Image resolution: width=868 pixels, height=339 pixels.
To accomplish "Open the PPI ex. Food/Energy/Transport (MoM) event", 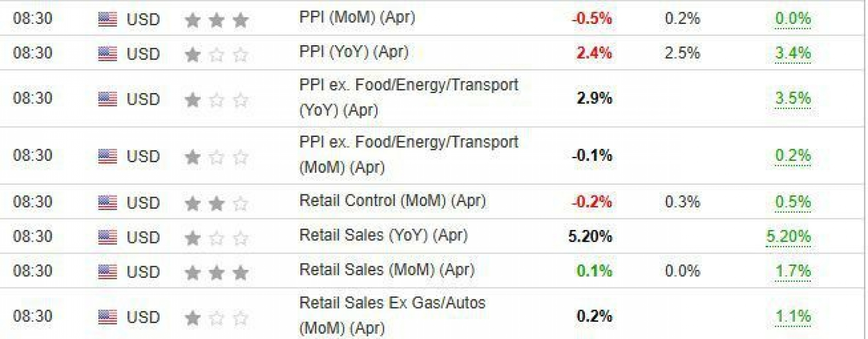I will pos(409,155).
